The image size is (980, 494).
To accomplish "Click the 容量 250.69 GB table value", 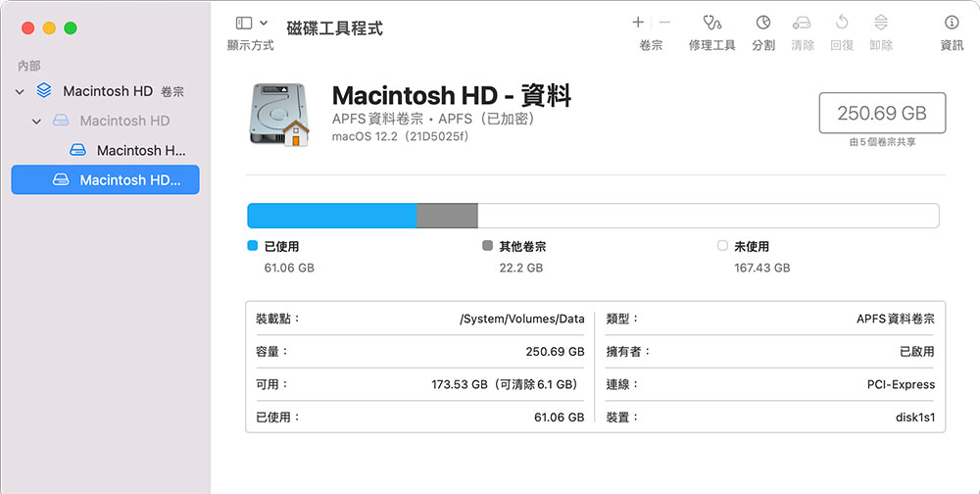I will [x=555, y=352].
